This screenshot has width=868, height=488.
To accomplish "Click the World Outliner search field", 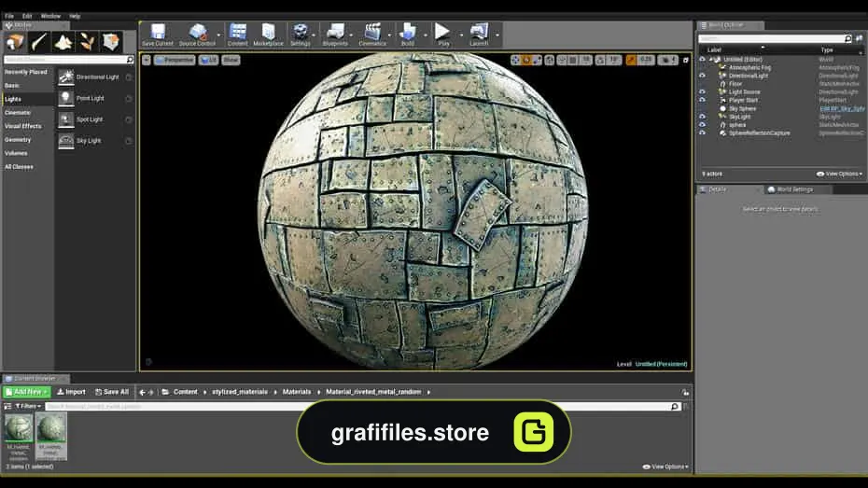I will pos(770,39).
